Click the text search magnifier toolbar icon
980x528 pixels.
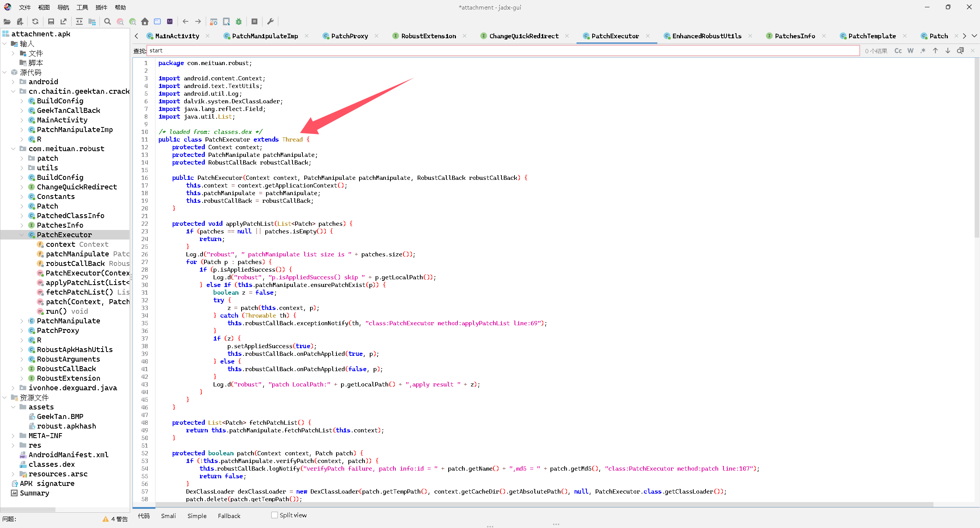click(x=108, y=22)
